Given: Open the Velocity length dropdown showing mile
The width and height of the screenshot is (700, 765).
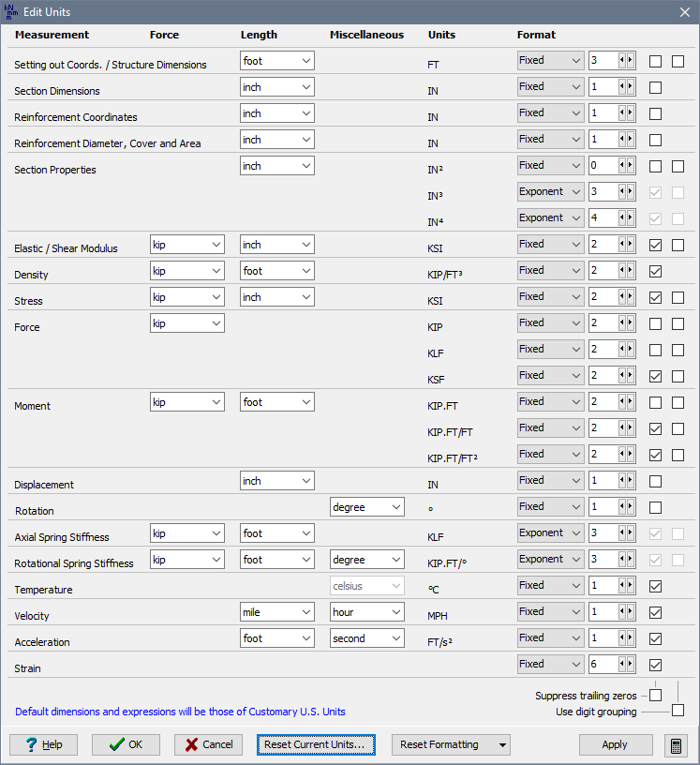Looking at the screenshot, I should coord(276,612).
